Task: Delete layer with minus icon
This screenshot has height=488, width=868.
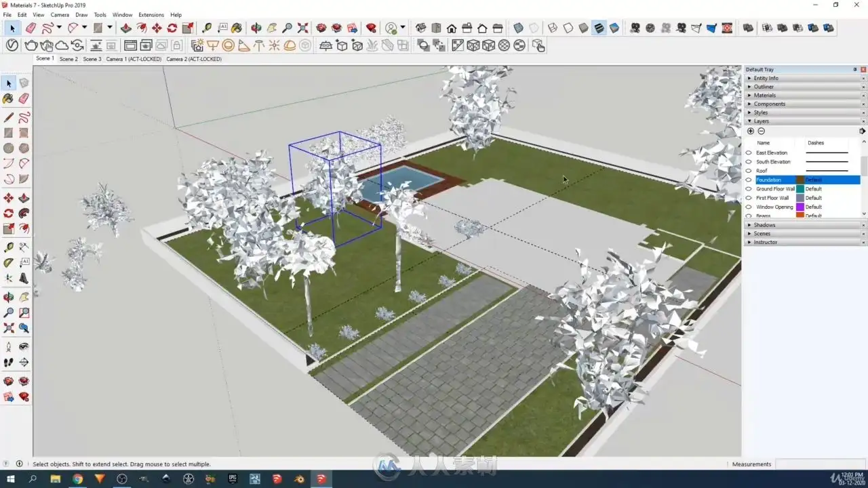Action: [x=761, y=131]
